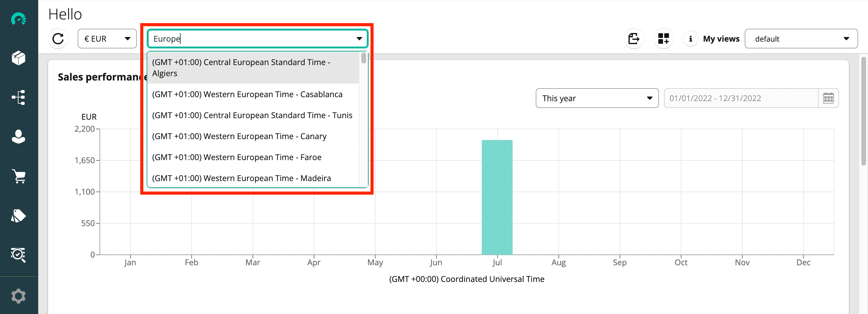
Task: Open the customers person icon in sidebar
Action: (x=18, y=137)
